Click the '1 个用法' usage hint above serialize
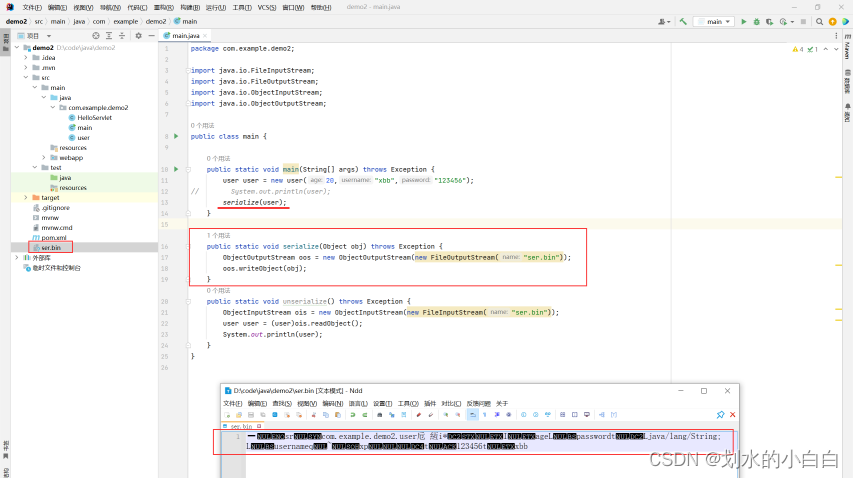The width and height of the screenshot is (853, 478). [x=218, y=236]
